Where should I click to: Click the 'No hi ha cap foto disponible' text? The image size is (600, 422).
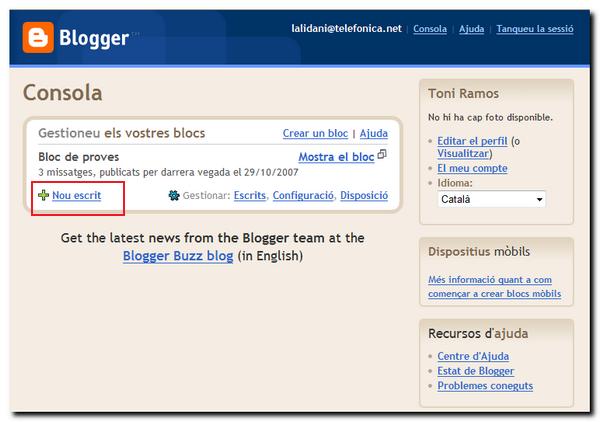click(490, 117)
